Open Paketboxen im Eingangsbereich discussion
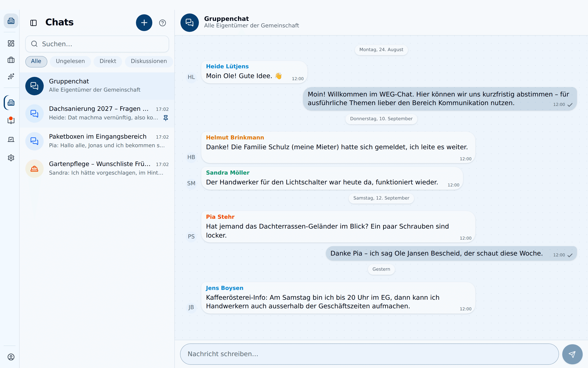Screen dimensions: 588x368 click(97, 141)
